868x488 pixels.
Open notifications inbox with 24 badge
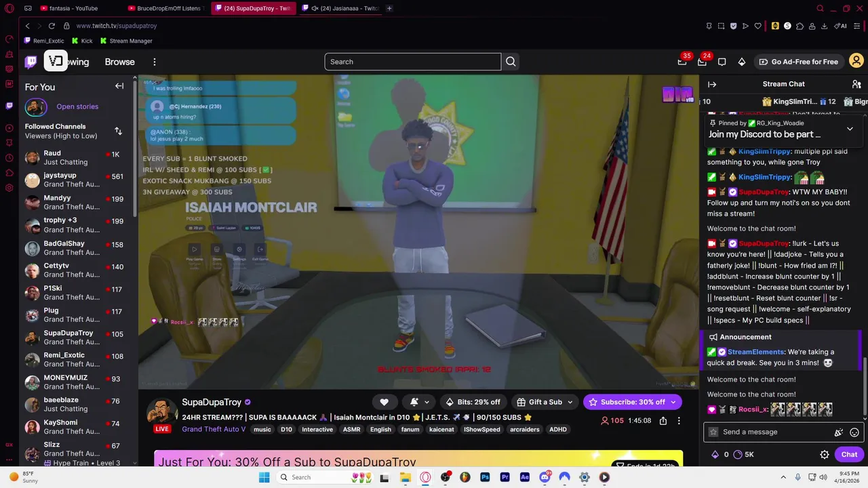pos(702,62)
